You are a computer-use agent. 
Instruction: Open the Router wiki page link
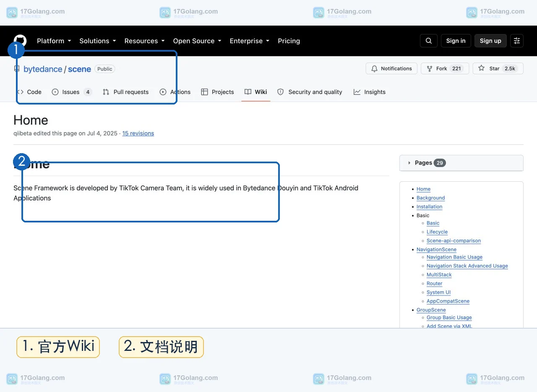click(x=434, y=284)
